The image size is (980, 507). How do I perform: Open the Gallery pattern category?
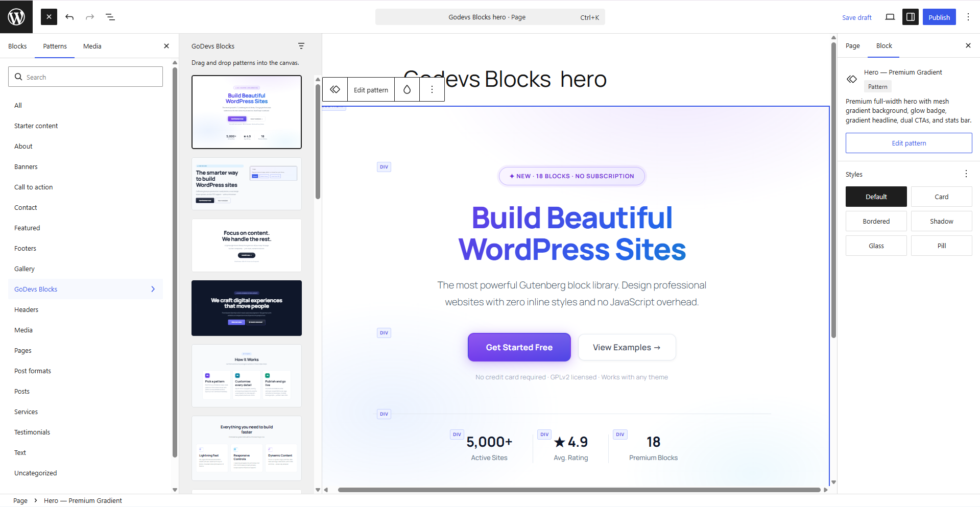(85, 269)
